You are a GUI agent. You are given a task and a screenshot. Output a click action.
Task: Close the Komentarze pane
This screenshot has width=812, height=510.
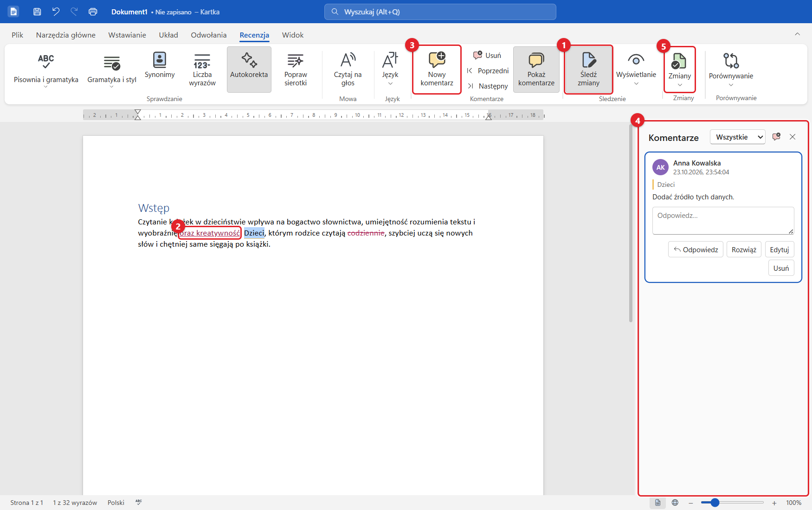(x=793, y=137)
